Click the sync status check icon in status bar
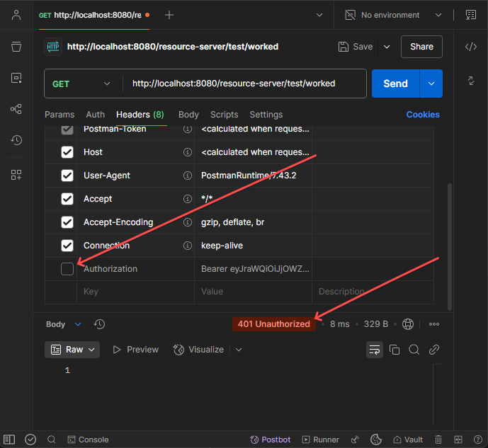The image size is (488, 448). click(x=30, y=440)
